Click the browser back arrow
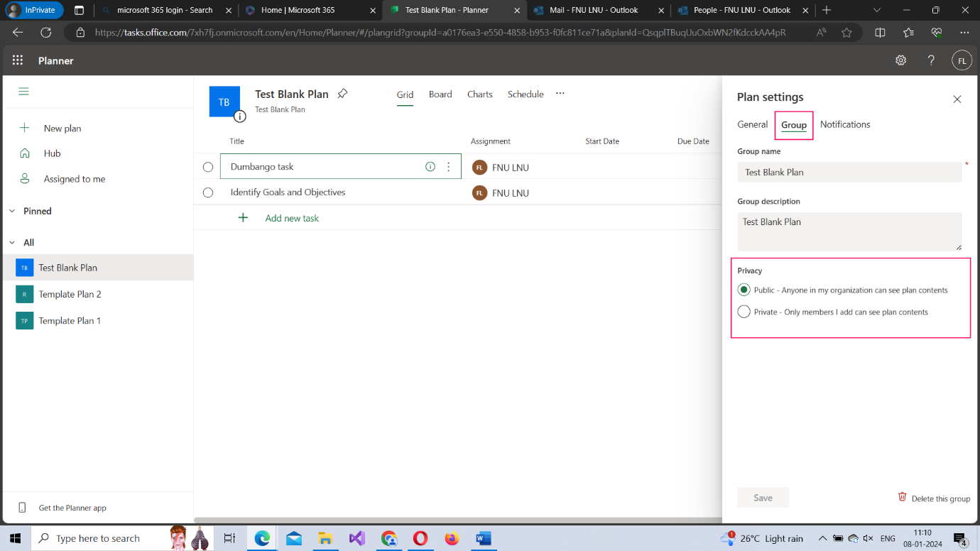The image size is (980, 551). click(18, 33)
